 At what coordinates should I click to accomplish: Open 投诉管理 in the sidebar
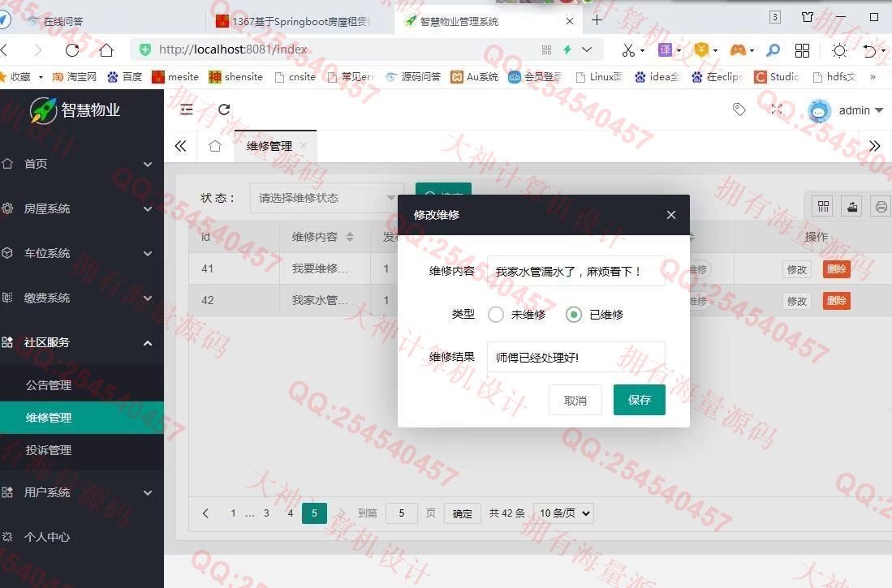tap(82, 450)
